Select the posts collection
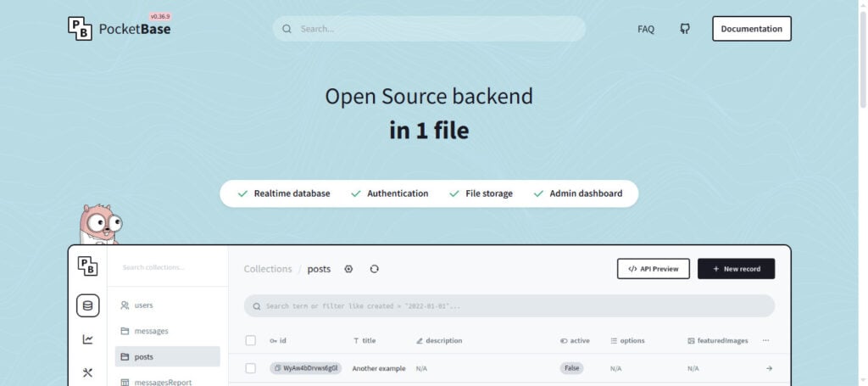The image size is (868, 386). pyautogui.click(x=167, y=356)
